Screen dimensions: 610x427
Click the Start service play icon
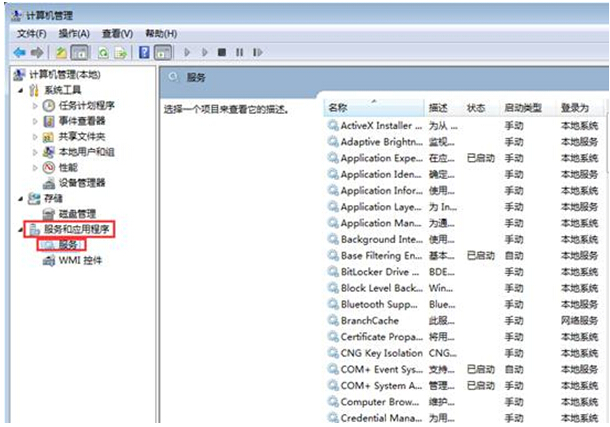click(x=187, y=52)
